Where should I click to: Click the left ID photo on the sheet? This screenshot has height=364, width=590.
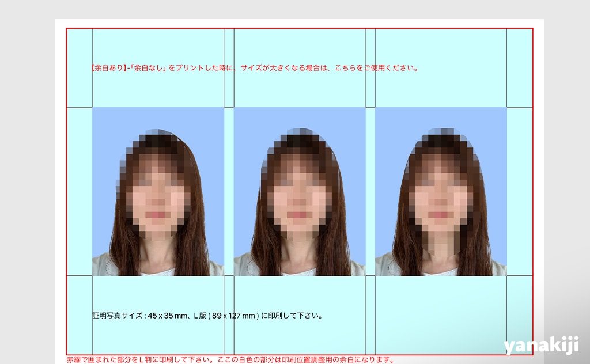pos(158,191)
